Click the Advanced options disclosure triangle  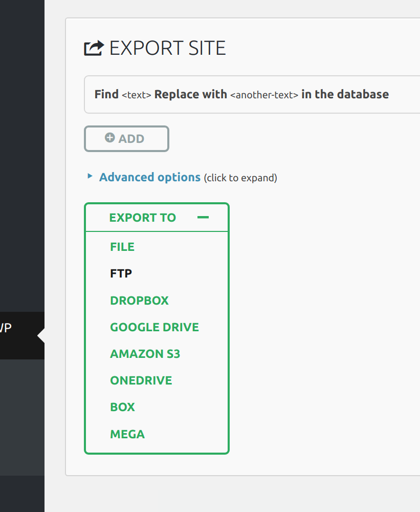click(90, 176)
